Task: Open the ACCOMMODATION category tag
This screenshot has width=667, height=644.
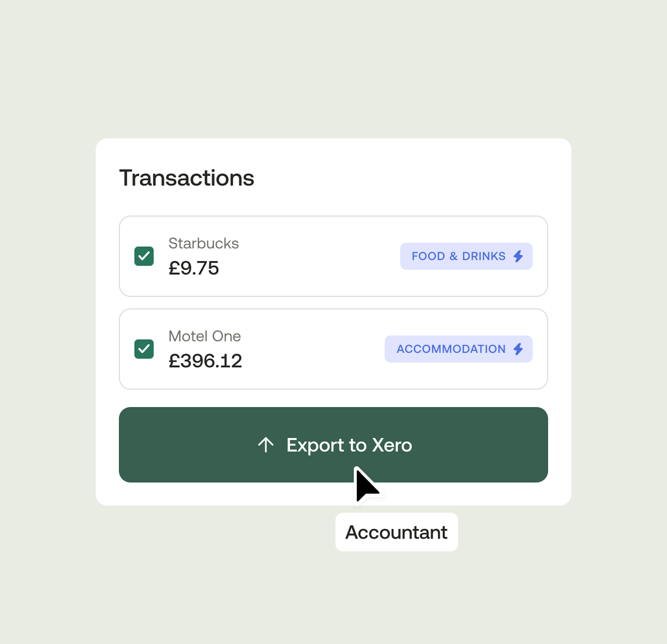Action: pyautogui.click(x=458, y=349)
